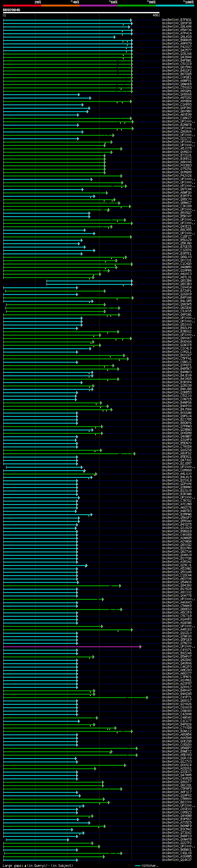Select UniRef100_A5E093 label

177,755
